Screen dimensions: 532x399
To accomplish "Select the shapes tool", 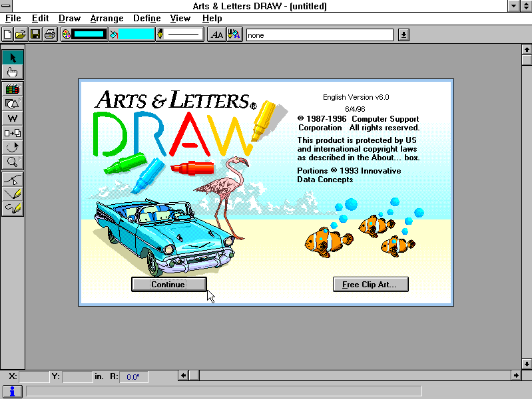I will 13,104.
